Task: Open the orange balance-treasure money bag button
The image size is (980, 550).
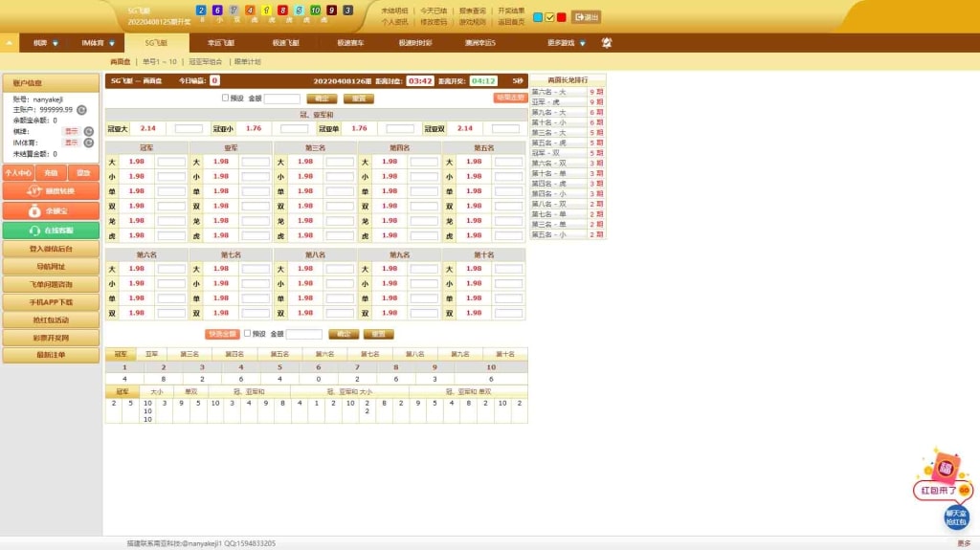Action: [51, 210]
